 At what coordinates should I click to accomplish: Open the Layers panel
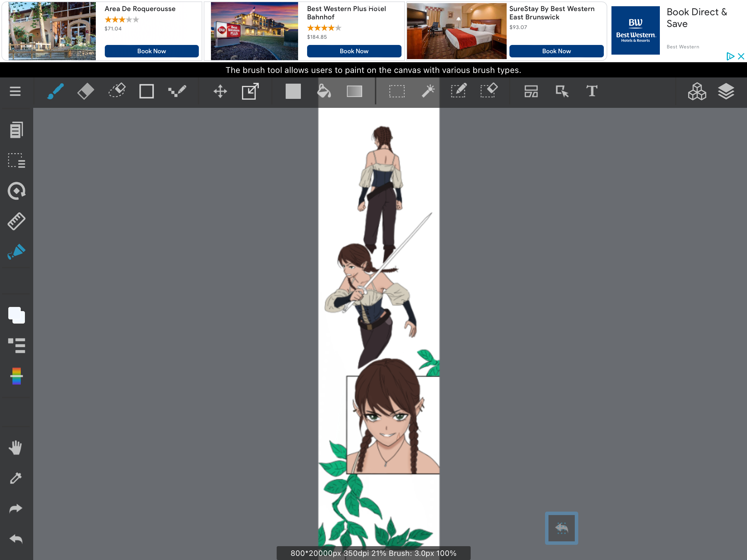pyautogui.click(x=726, y=92)
